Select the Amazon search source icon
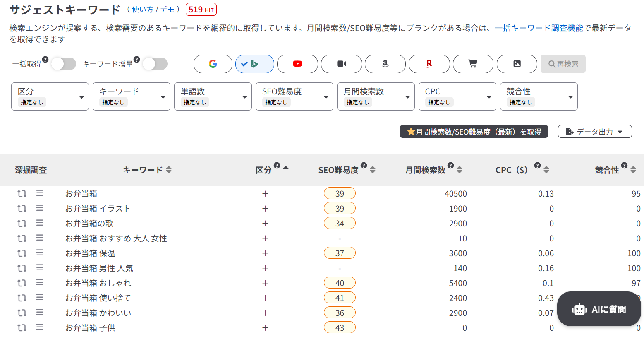The image size is (644, 337). pos(385,64)
